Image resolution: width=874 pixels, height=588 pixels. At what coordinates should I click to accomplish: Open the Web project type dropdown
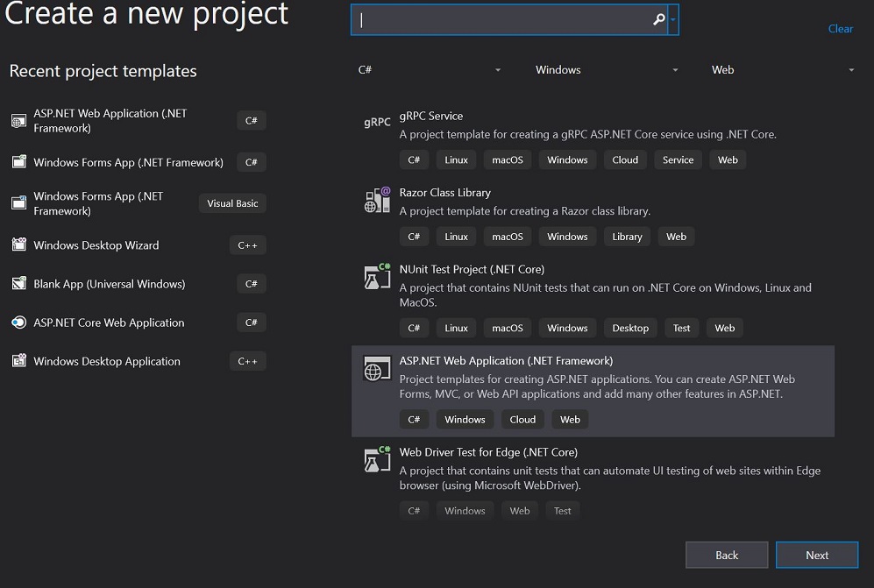(x=783, y=70)
